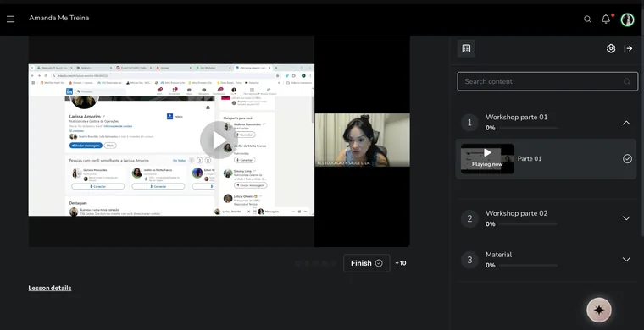Open the search magnifier in header
The height and width of the screenshot is (330, 644).
pos(587,19)
